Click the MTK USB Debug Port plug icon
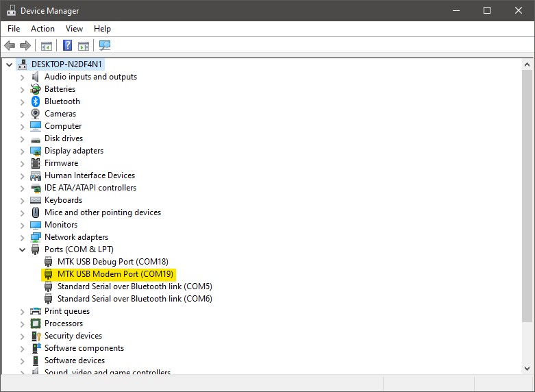The height and width of the screenshot is (392, 535). point(49,262)
